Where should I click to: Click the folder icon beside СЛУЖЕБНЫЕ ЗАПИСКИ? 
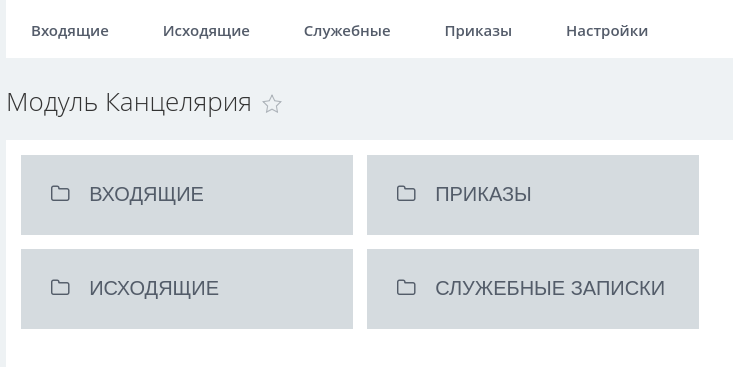pyautogui.click(x=406, y=287)
